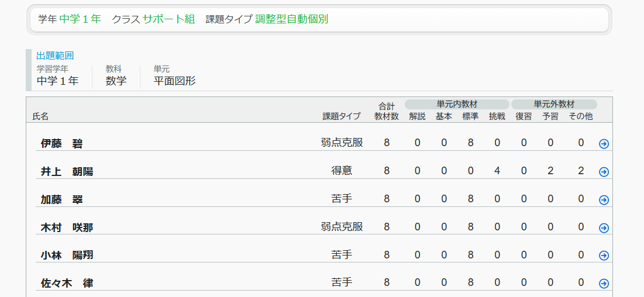Click the 出題範囲 heading link
This screenshot has width=644, height=297.
pyautogui.click(x=55, y=56)
